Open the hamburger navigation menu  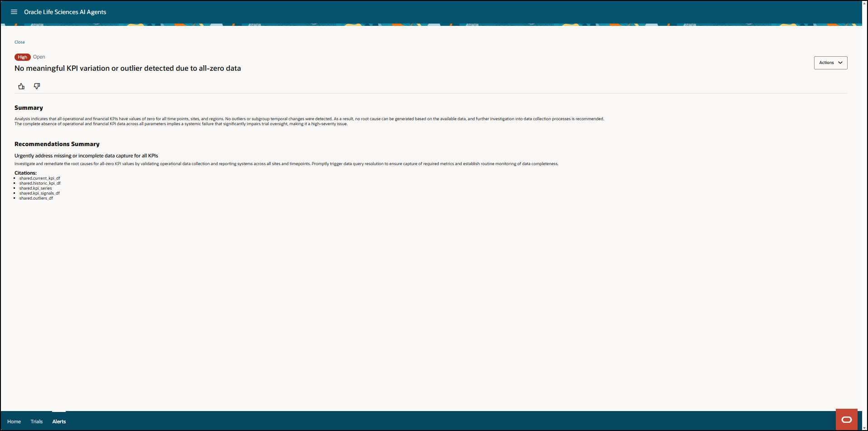[x=14, y=12]
